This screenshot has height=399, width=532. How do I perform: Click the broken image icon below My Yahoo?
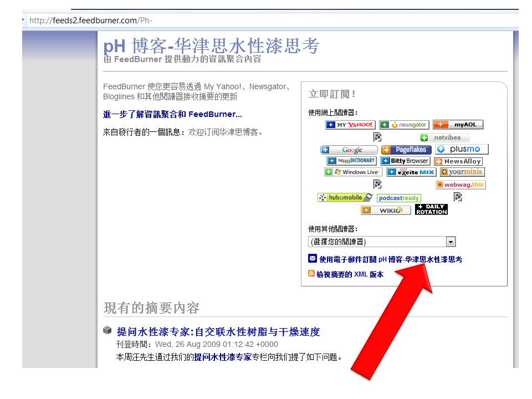click(377, 137)
